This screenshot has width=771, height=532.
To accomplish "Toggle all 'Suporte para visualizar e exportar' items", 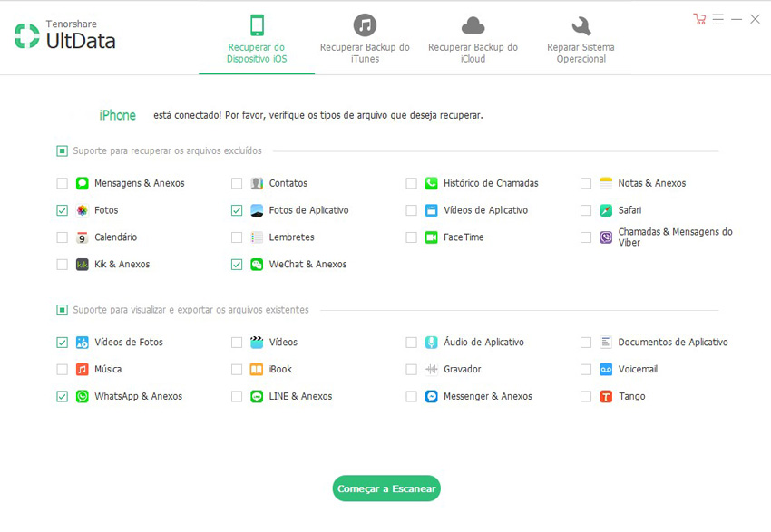I will [62, 310].
